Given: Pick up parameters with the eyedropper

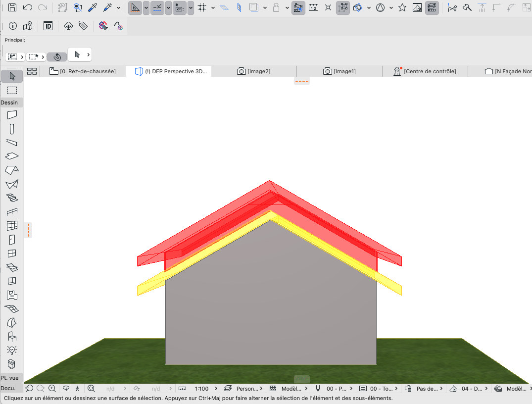Looking at the screenshot, I should pos(93,7).
